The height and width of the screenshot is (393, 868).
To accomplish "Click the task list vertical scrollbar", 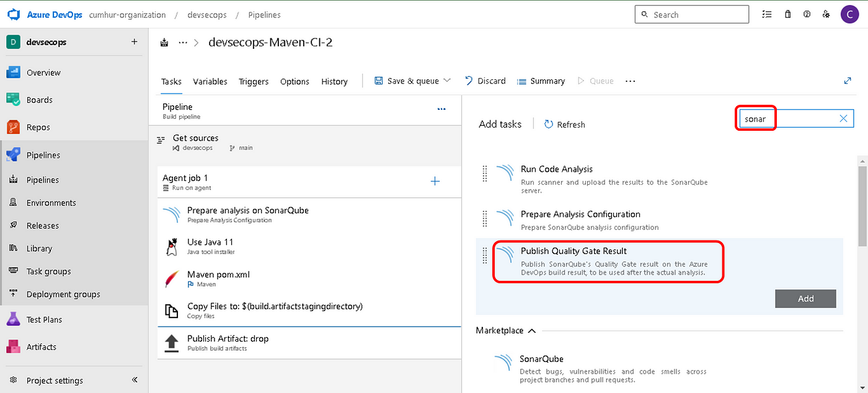I will (x=862, y=206).
